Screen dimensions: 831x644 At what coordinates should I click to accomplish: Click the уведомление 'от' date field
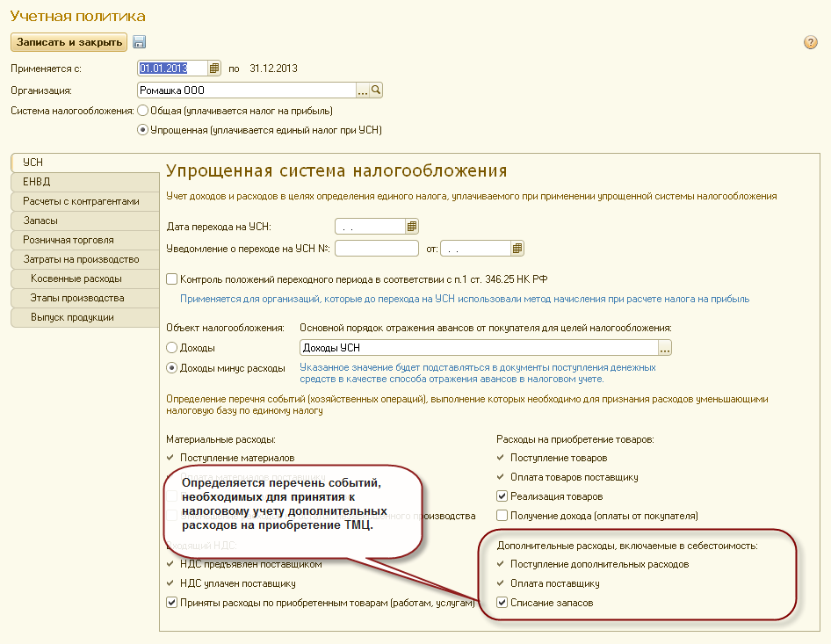tap(475, 248)
